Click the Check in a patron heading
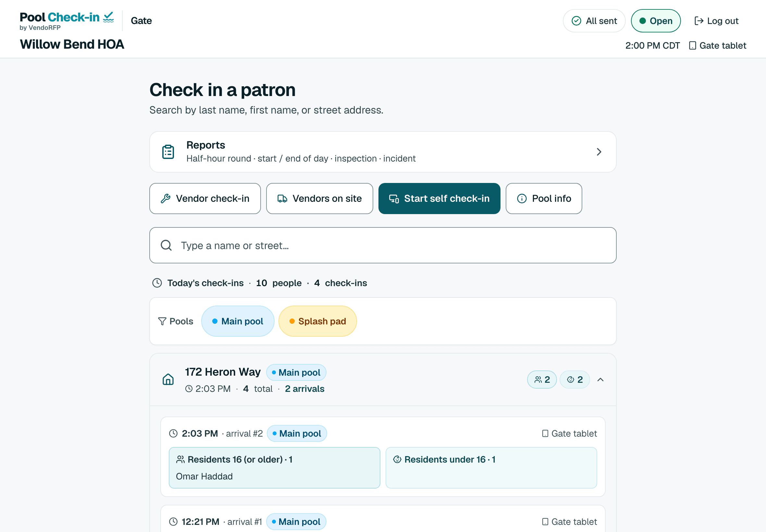 [222, 90]
